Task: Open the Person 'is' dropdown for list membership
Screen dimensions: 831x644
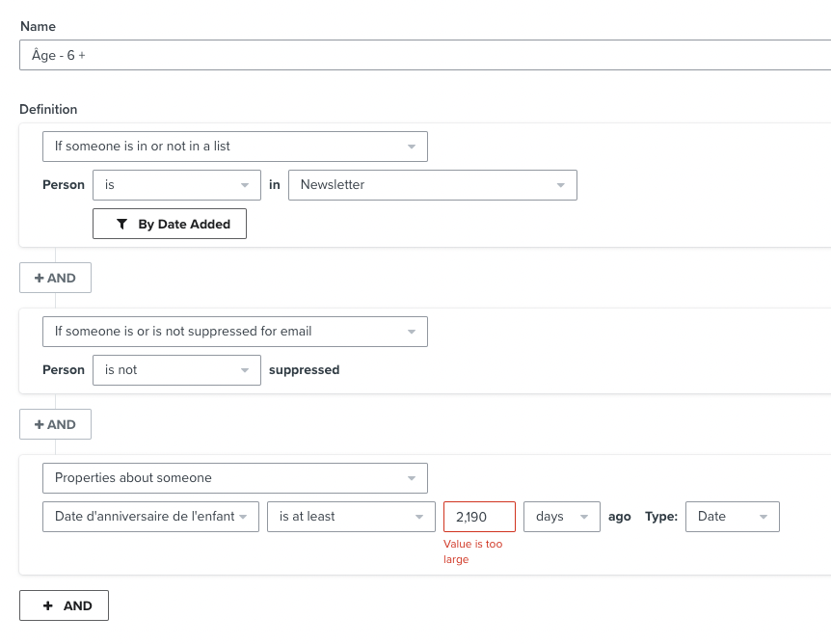Action: point(176,185)
